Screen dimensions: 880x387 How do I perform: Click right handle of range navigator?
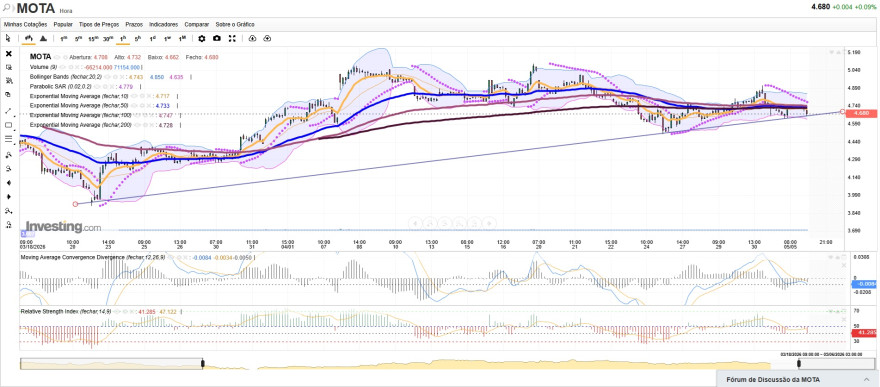pyautogui.click(x=799, y=364)
